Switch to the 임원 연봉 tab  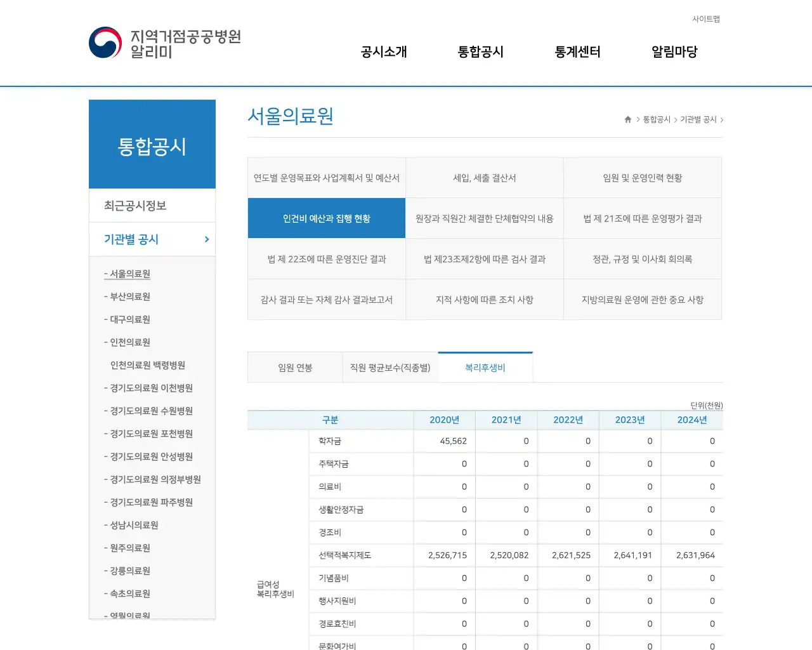point(295,367)
